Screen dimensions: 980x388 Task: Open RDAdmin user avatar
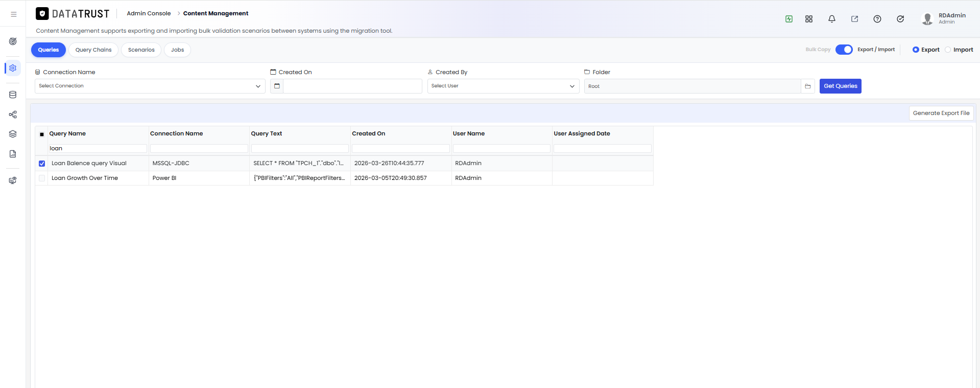pyautogui.click(x=927, y=19)
